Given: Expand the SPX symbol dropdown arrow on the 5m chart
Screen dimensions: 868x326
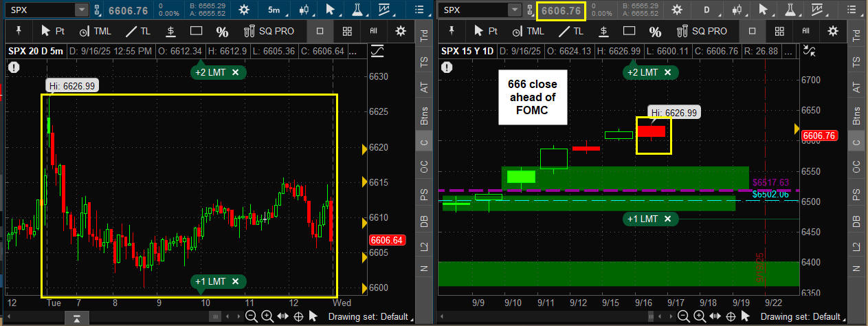Looking at the screenshot, I should [82, 10].
